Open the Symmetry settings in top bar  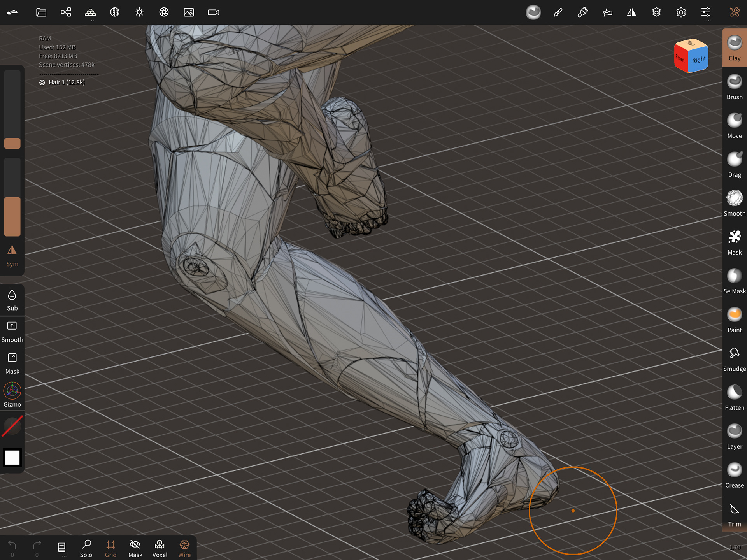(631, 12)
